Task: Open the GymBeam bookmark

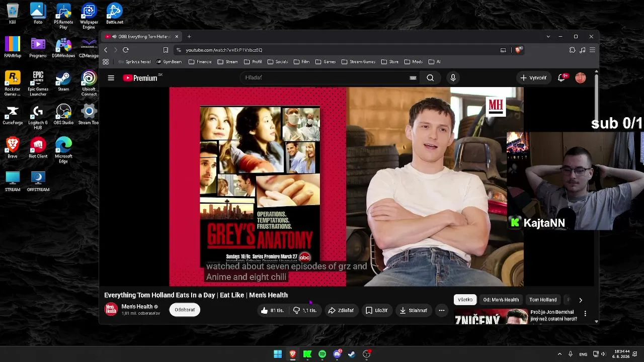Action: (x=169, y=62)
